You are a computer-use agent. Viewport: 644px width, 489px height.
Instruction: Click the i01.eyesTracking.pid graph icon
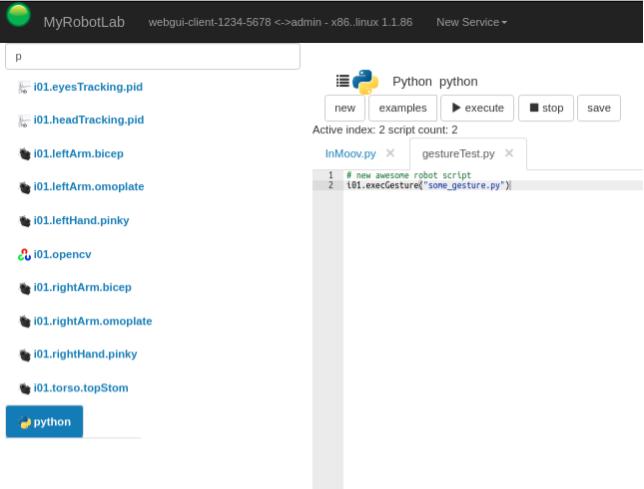[24, 87]
